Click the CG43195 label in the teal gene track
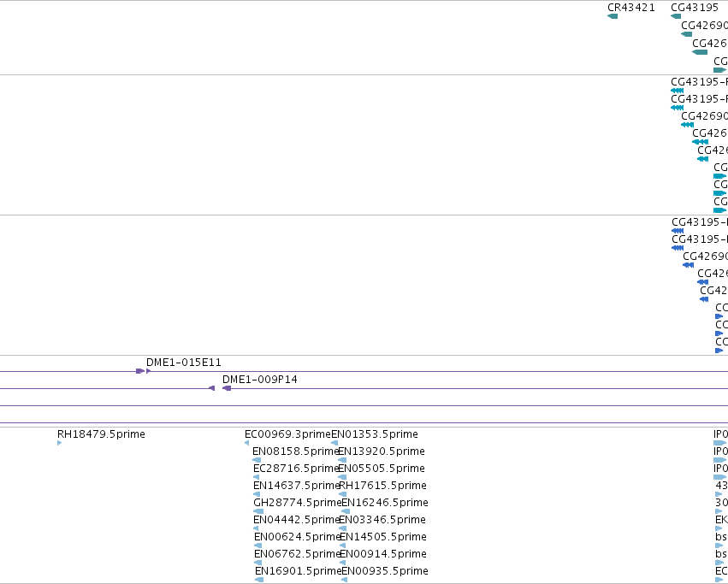The height and width of the screenshot is (584, 728). pos(695,8)
